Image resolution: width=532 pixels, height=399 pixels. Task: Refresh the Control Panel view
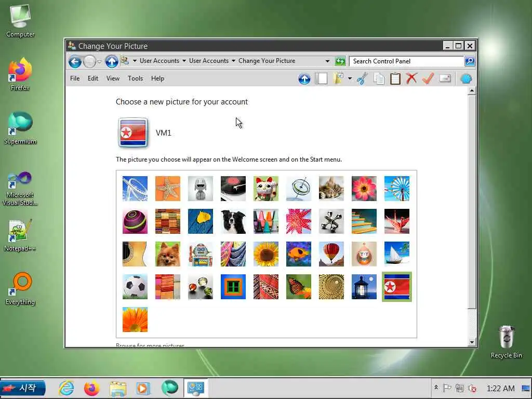tap(340, 61)
